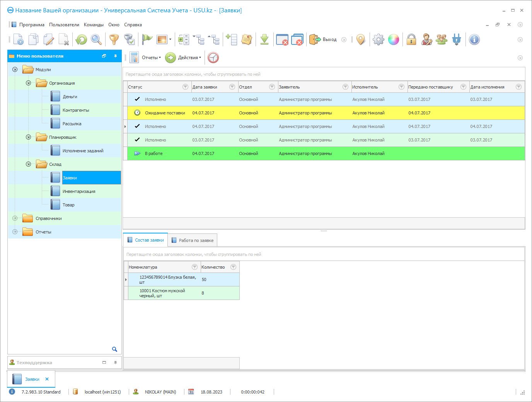The width and height of the screenshot is (532, 402).
Task: Open search with the magnifying glass icon
Action: click(96, 39)
